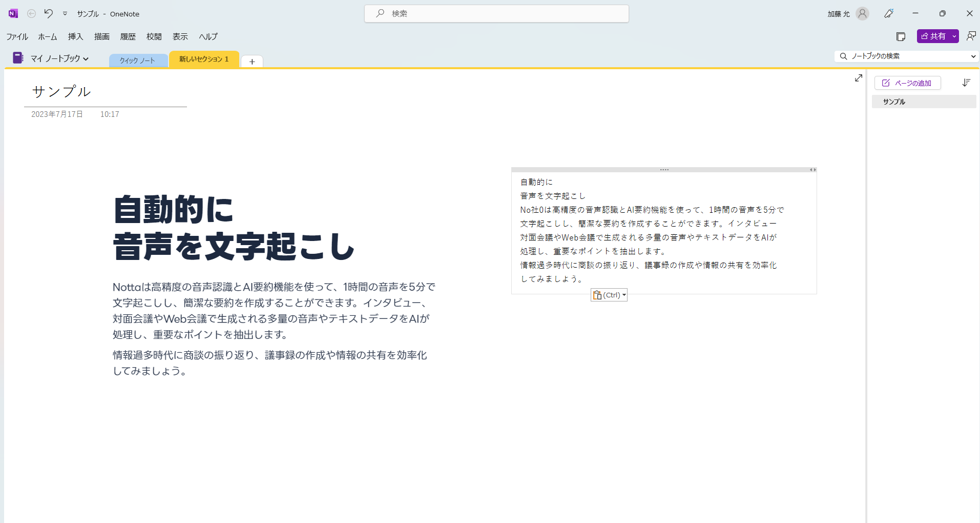
Task: Click the line してみましょう。 in note box
Action: tap(552, 279)
